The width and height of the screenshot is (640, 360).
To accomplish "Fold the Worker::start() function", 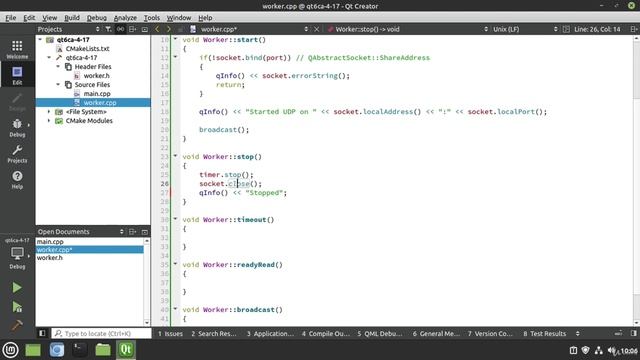I will pos(176,39).
